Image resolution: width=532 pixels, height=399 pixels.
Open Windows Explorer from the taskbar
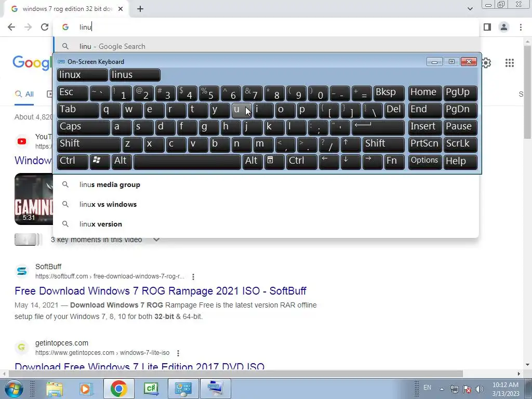[x=54, y=389]
